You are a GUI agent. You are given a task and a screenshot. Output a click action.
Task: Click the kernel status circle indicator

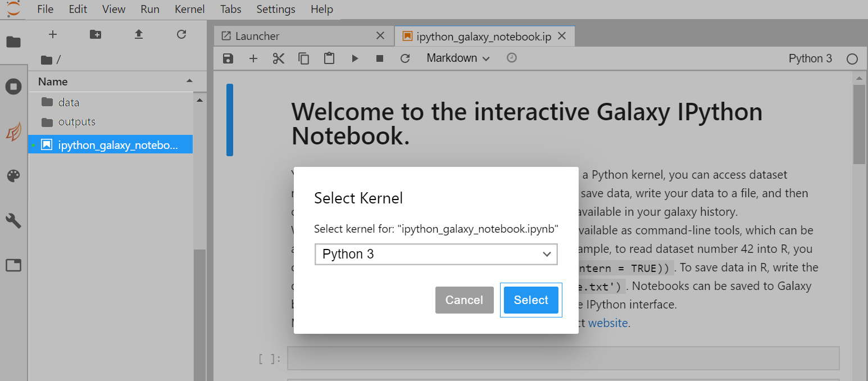pos(852,59)
